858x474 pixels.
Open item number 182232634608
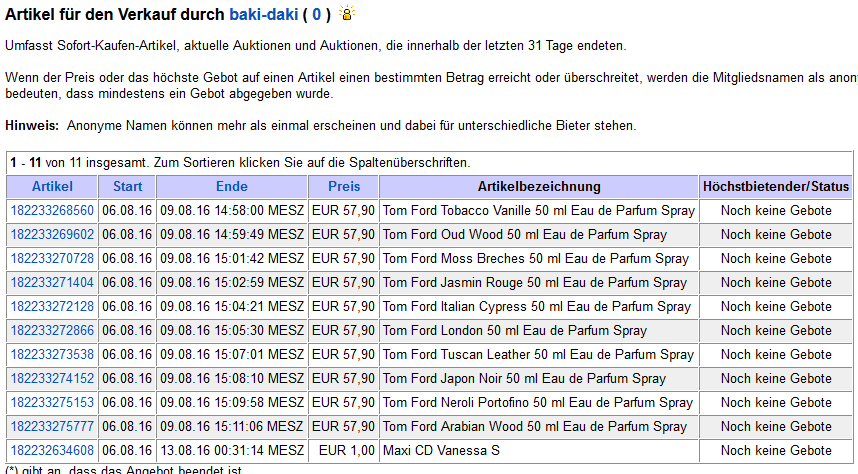pyautogui.click(x=53, y=451)
